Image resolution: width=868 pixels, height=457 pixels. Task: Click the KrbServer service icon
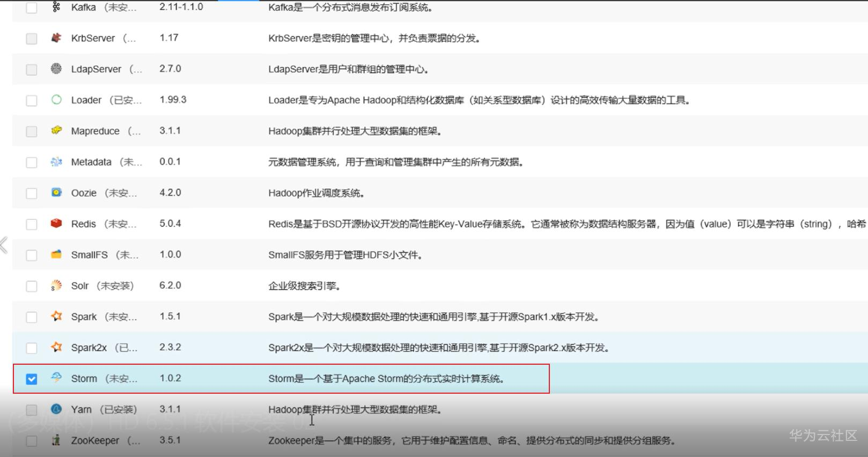pos(56,38)
